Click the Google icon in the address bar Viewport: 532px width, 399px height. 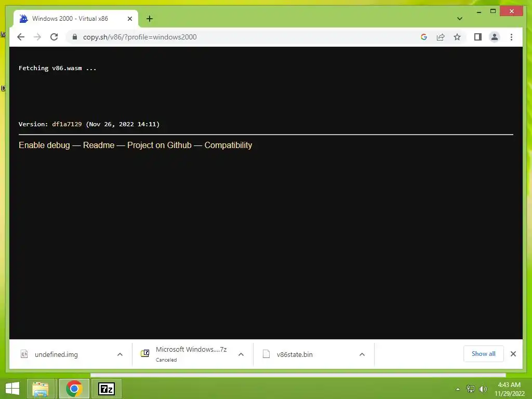(424, 37)
